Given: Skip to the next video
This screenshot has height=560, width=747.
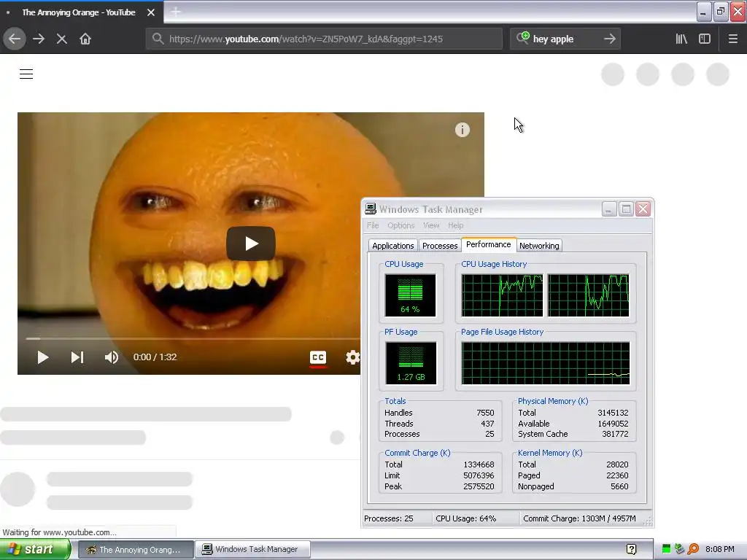Looking at the screenshot, I should pos(77,357).
